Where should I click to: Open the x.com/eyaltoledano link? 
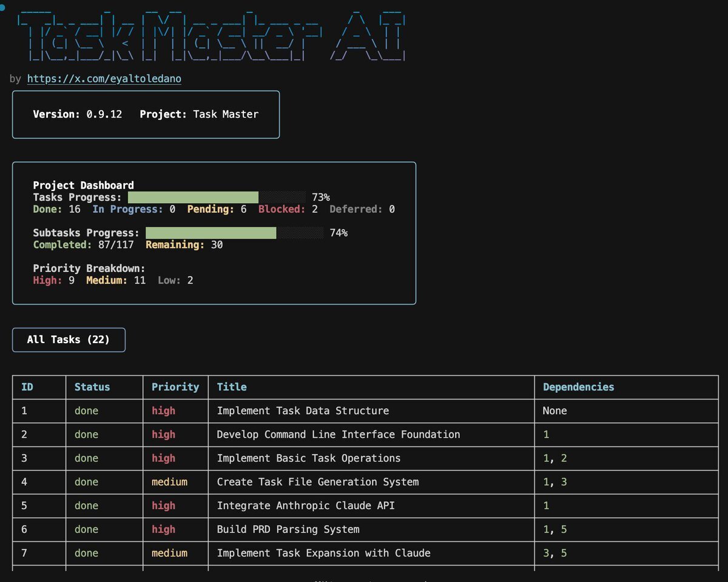coord(104,79)
